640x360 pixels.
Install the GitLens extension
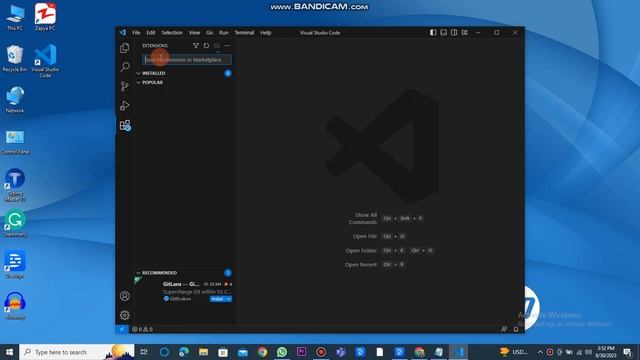tap(218, 299)
